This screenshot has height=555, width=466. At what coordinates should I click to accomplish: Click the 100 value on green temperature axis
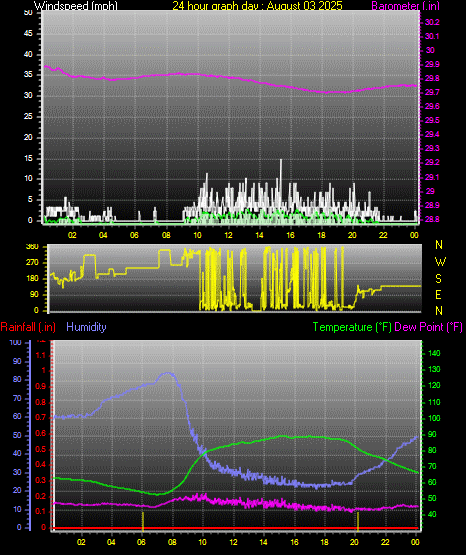point(434,418)
